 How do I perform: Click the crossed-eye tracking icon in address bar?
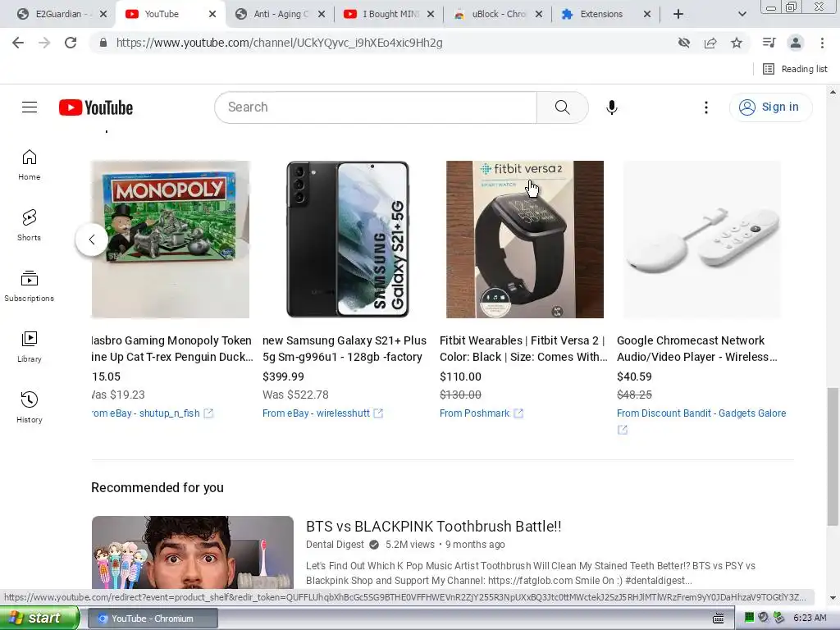coord(684,43)
